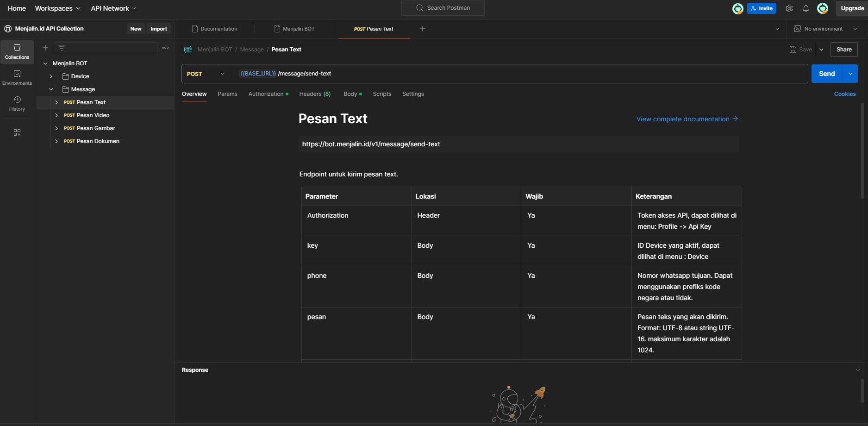The image size is (868, 426).
Task: Click the Search Postman field
Action: click(x=443, y=8)
